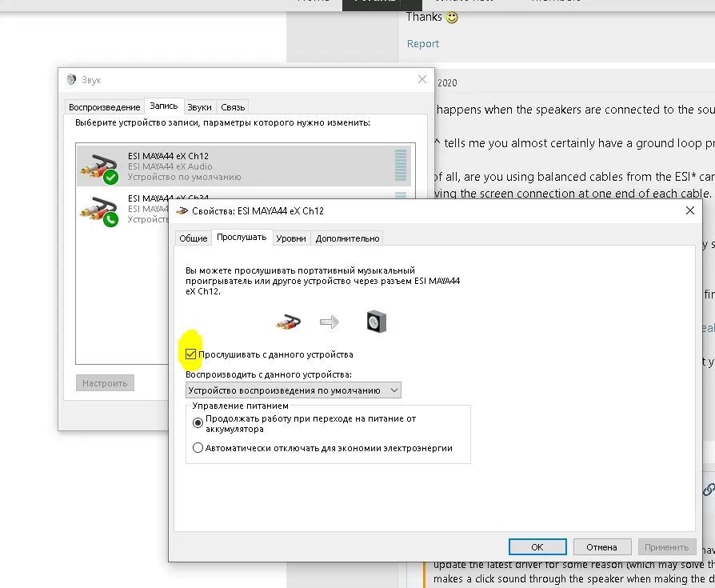
Task: Click the ESI MAYA44 eX Audio subtitle text
Action: pyautogui.click(x=170, y=166)
